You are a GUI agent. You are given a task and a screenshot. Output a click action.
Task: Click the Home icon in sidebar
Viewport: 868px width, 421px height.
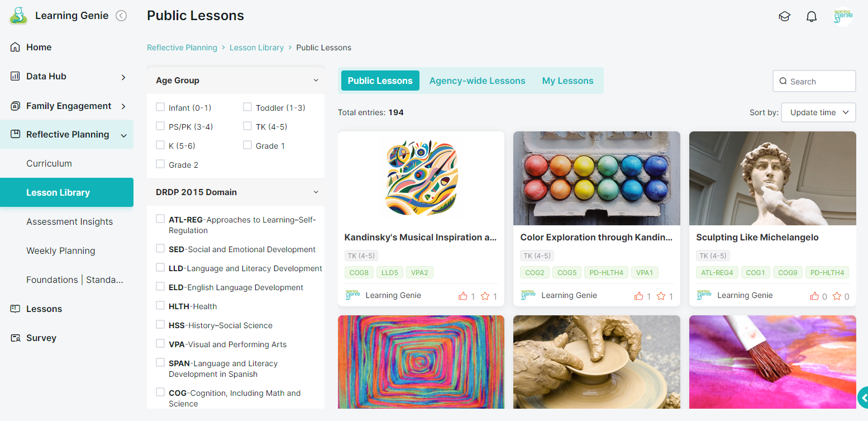16,47
